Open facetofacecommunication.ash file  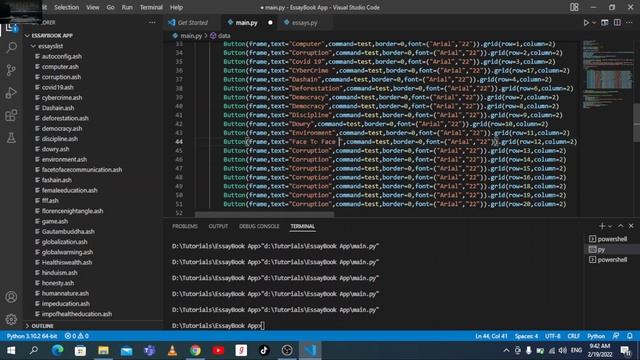pos(82,169)
